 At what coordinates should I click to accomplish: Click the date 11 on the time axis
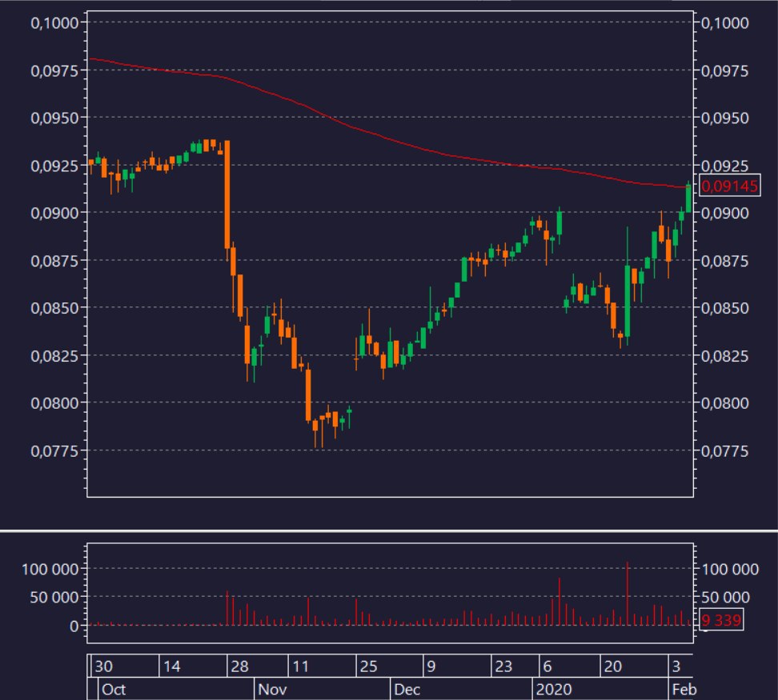point(300,666)
